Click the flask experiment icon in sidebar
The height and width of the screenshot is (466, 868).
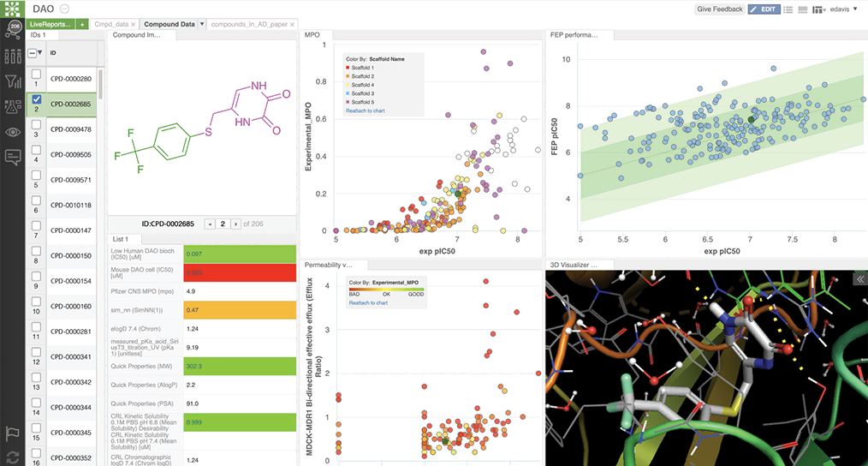pos(14,107)
